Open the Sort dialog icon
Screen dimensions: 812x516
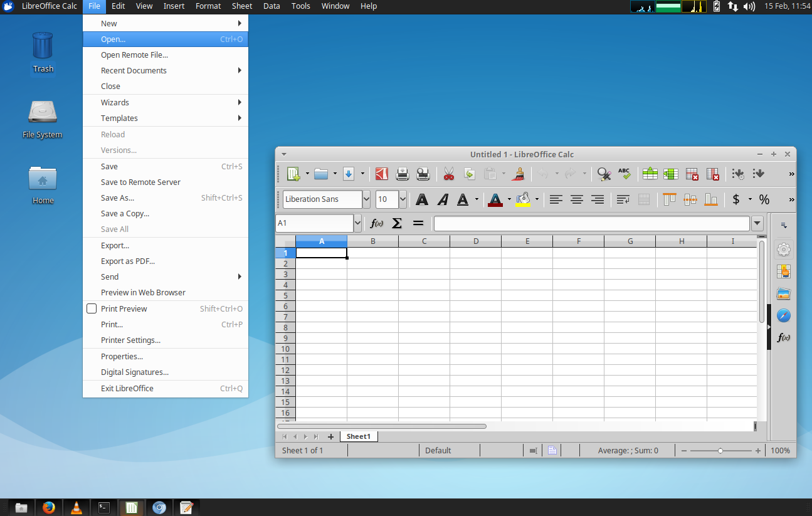click(x=738, y=174)
